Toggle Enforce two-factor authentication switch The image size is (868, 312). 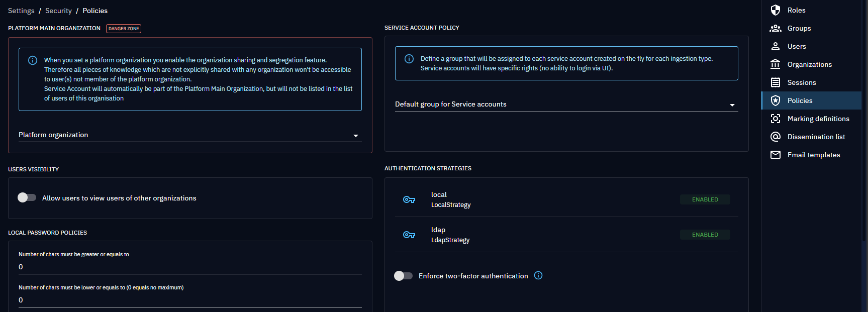pyautogui.click(x=403, y=276)
